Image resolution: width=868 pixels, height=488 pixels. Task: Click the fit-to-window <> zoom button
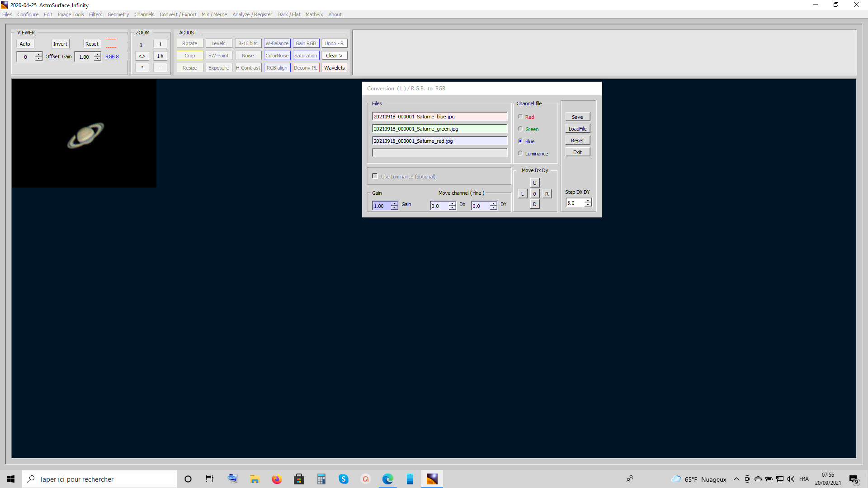[x=142, y=56]
